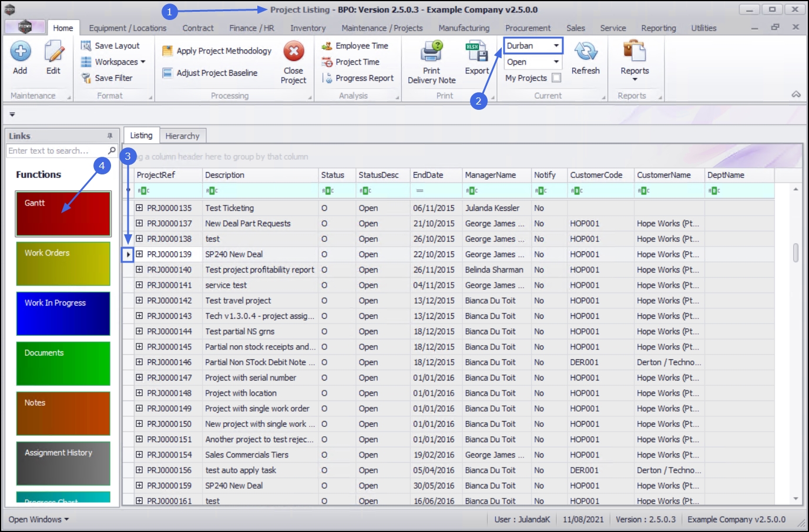Open the Reports clipboard icon
The height and width of the screenshot is (532, 809).
635,52
